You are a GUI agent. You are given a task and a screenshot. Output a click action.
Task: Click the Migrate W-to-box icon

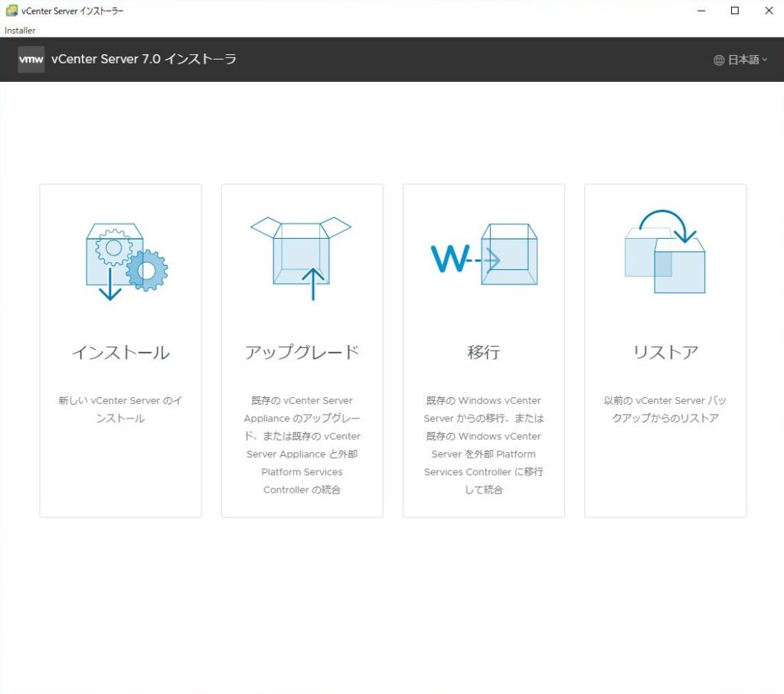coord(484,254)
